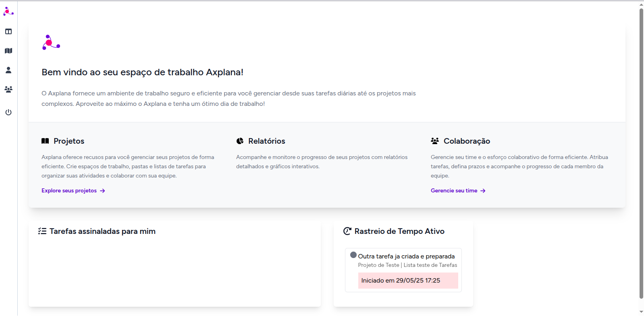Click the Projeto de Teste | Lista teste de Tarefas text
Image resolution: width=644 pixels, height=316 pixels.
pyautogui.click(x=407, y=265)
